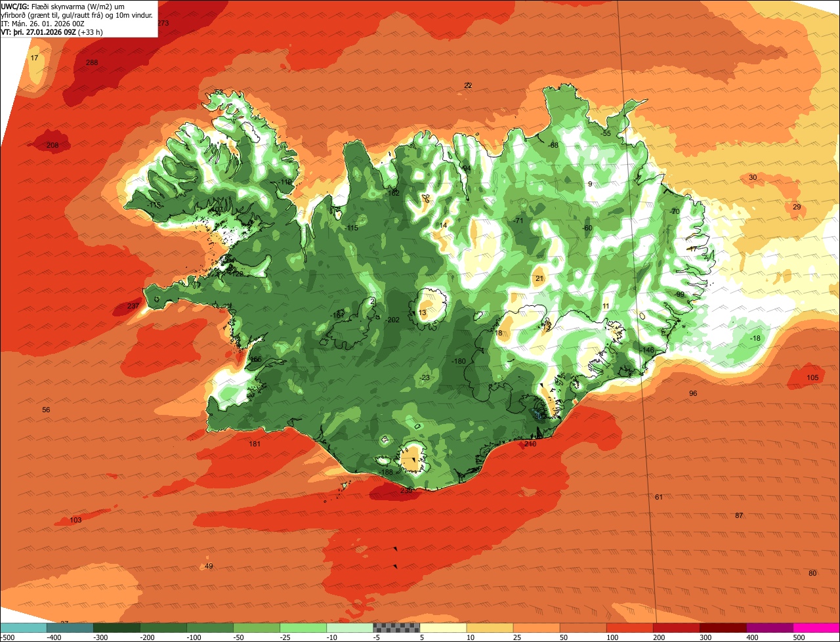Screen dimensions: 840x642
Task: Select the -99 value on the map
Action: pyautogui.click(x=679, y=294)
